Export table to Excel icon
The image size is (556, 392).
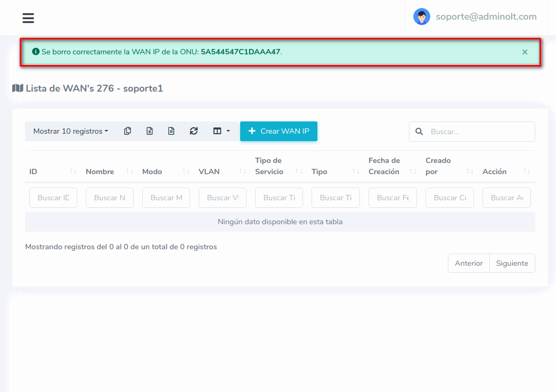(x=150, y=131)
